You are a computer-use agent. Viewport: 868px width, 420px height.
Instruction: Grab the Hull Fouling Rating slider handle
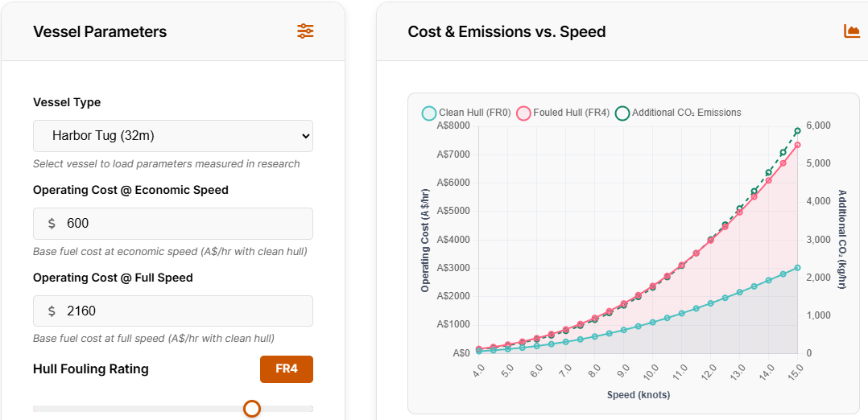[x=252, y=409]
